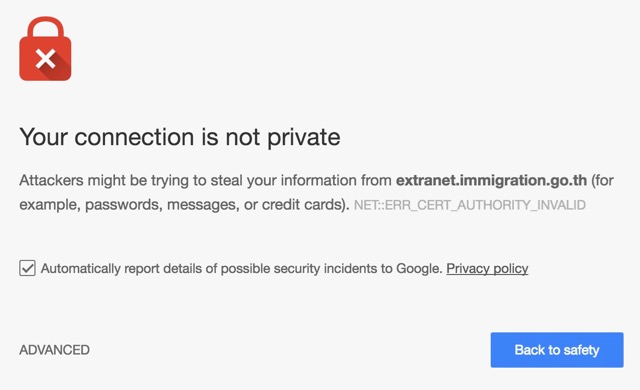Click the word 'Attackers' in the warning

[x=51, y=180]
